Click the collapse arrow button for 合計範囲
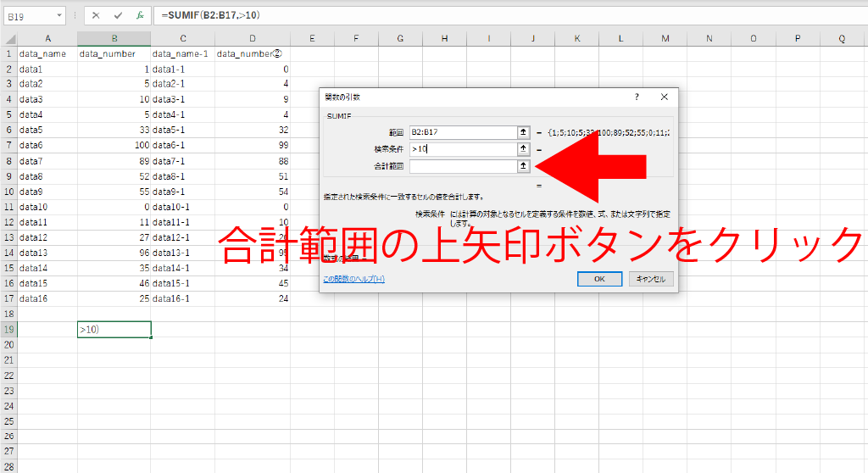This screenshot has width=868, height=473. [x=523, y=166]
